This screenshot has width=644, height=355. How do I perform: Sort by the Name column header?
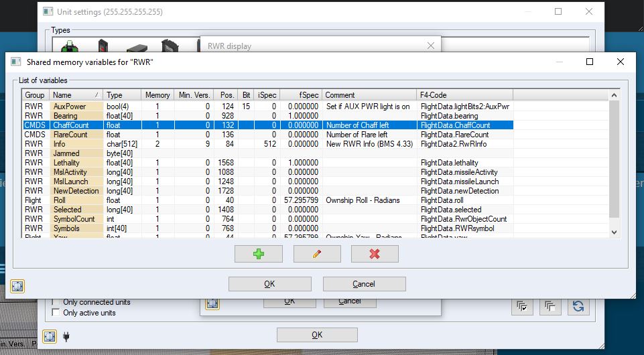tap(76, 95)
